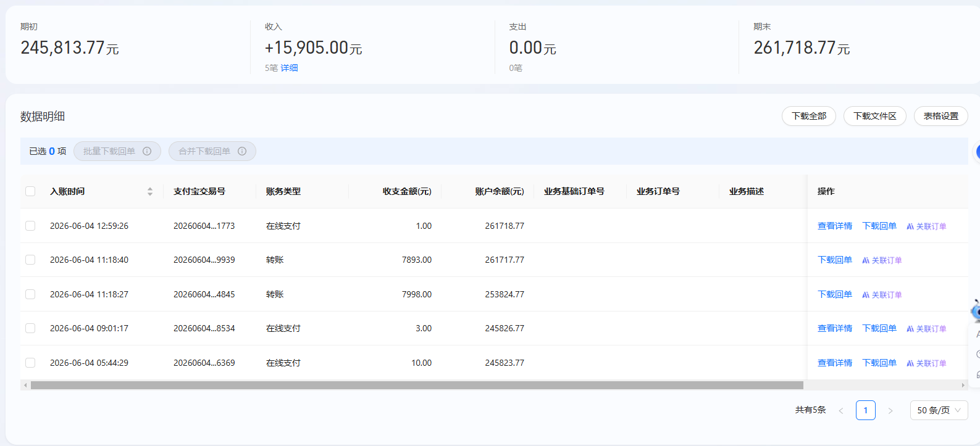Image resolution: width=980 pixels, height=446 pixels.
Task: Click the 共有5条 total count text
Action: pyautogui.click(x=810, y=410)
